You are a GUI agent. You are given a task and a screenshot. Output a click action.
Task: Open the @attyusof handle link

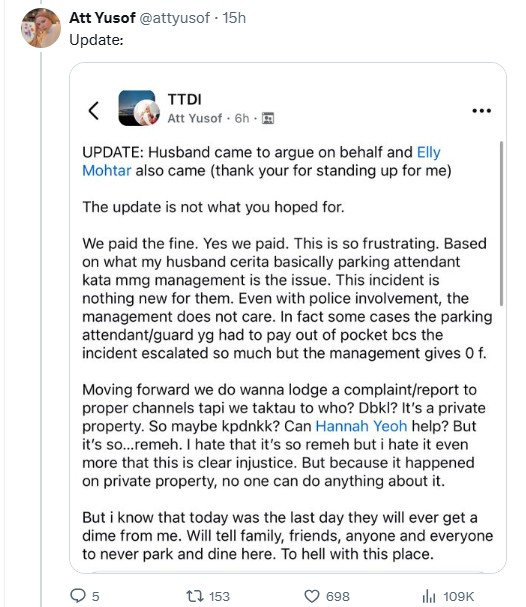(x=174, y=18)
